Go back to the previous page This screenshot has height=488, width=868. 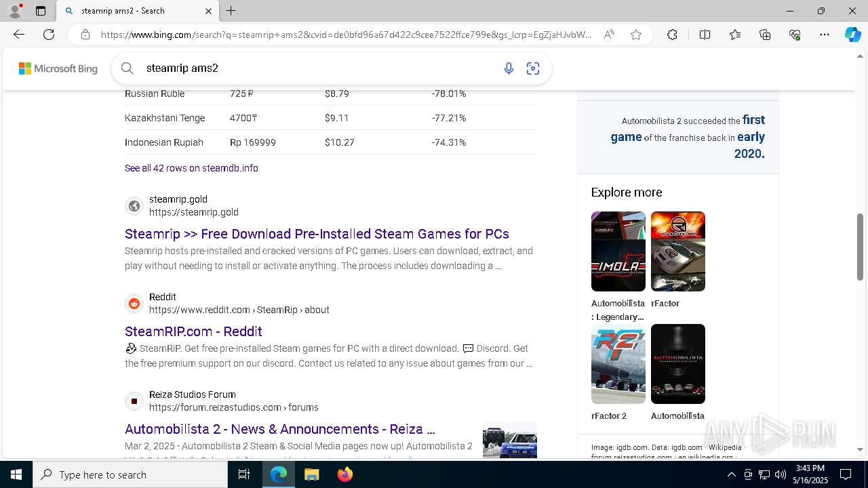(19, 35)
